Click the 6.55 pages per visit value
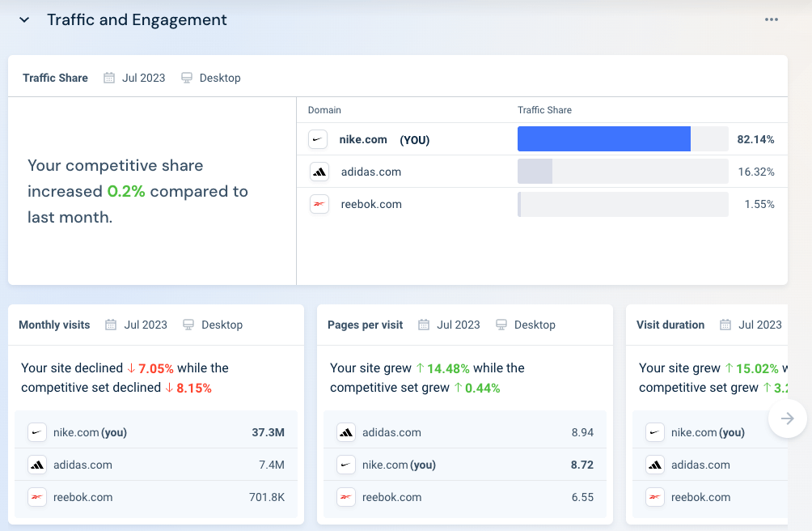This screenshot has height=531, width=812. pos(582,497)
